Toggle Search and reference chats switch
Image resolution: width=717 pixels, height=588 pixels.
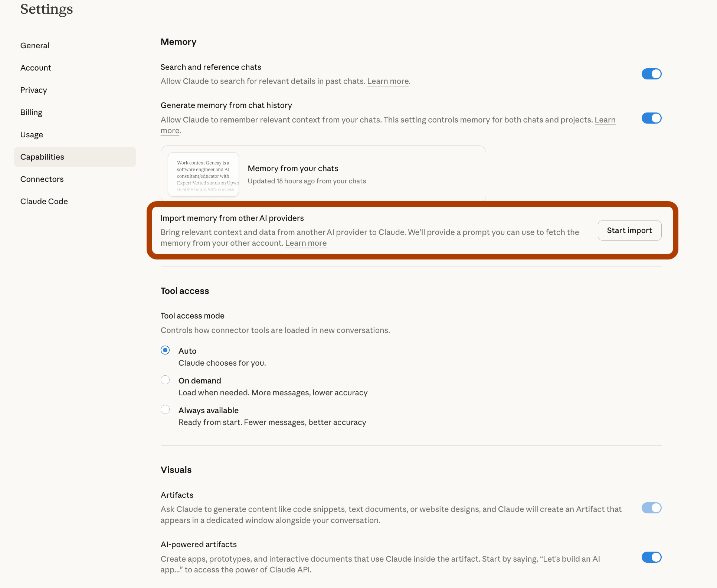tap(651, 74)
